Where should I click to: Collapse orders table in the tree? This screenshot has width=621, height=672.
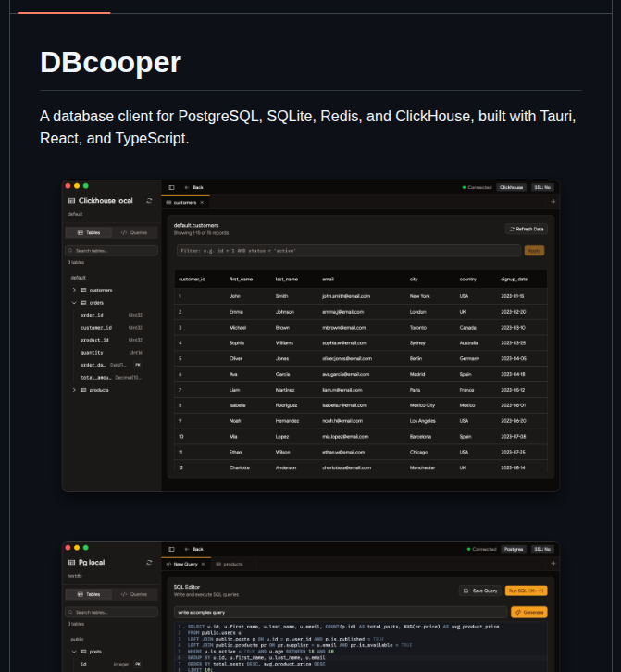pyautogui.click(x=74, y=303)
